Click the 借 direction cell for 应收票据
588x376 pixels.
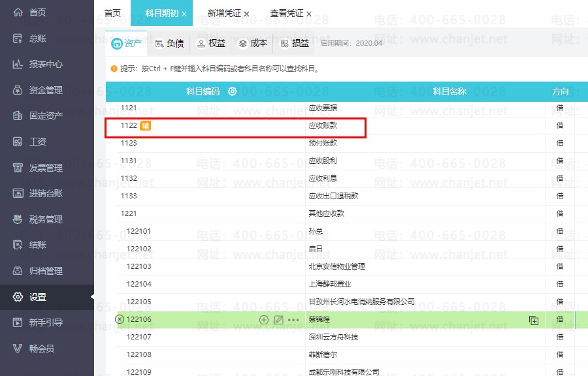pos(560,108)
